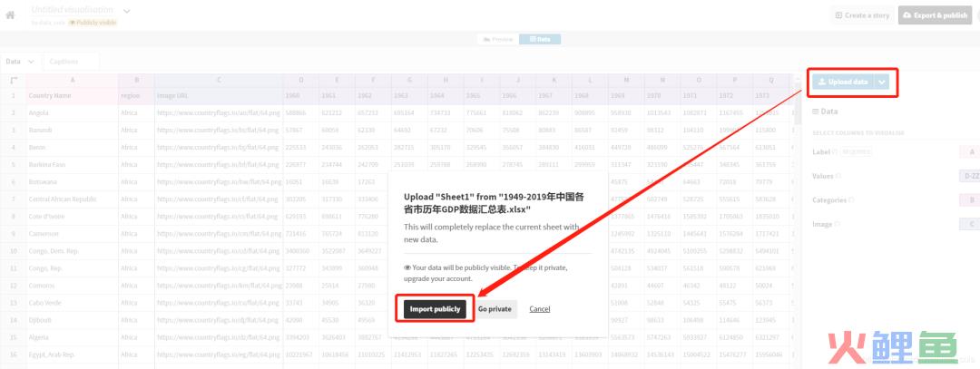The image size is (980, 369).
Task: Switch to the Data tab
Action: click(540, 39)
